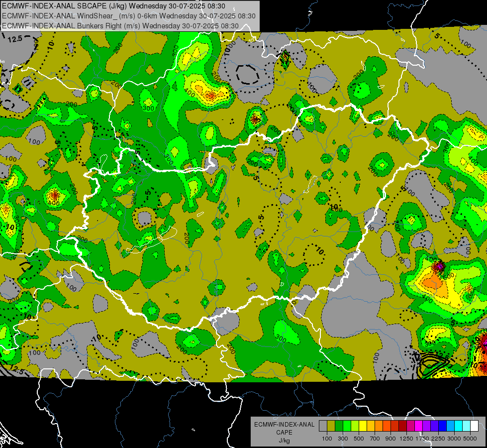Select the bright green swatch right of 300
Viewport: 487px width, 448px height.
point(347,426)
